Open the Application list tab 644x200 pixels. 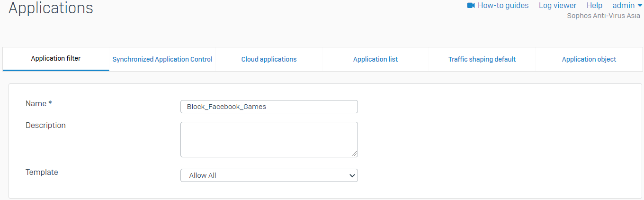click(x=376, y=59)
